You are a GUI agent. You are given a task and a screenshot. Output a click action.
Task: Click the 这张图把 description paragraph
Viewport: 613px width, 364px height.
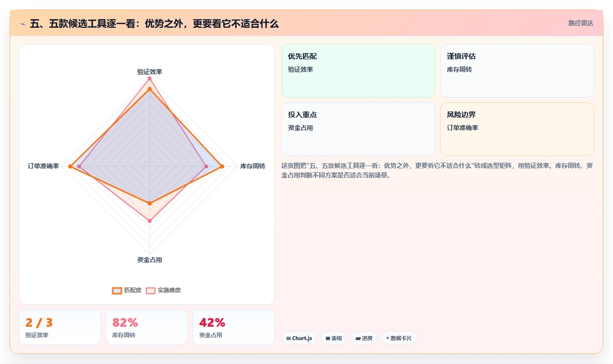tap(438, 170)
